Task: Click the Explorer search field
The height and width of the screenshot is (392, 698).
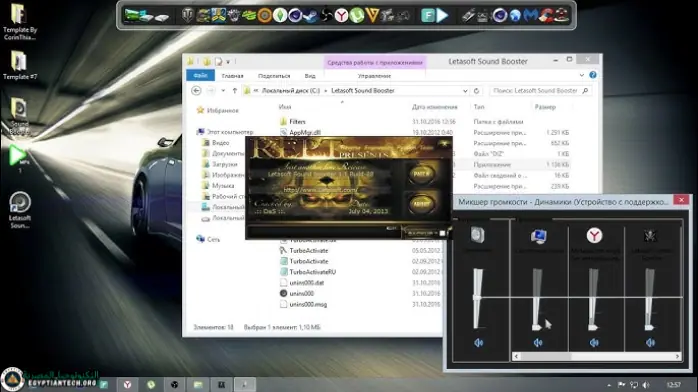Action: [x=540, y=91]
